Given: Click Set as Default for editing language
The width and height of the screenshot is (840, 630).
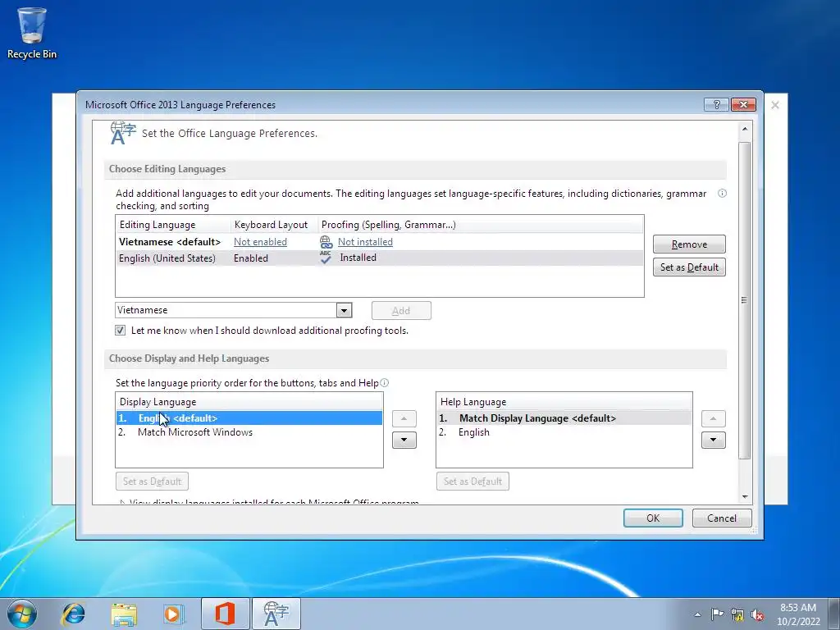Looking at the screenshot, I should coord(689,267).
